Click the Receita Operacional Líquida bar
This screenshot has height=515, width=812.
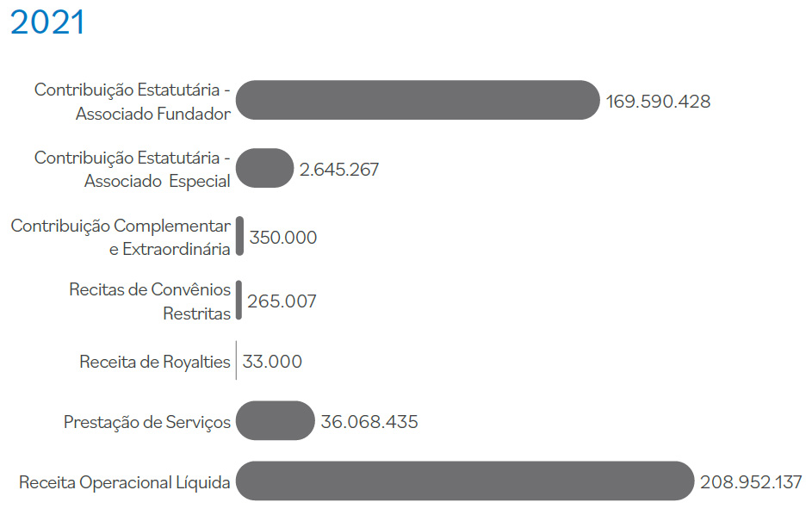click(465, 481)
